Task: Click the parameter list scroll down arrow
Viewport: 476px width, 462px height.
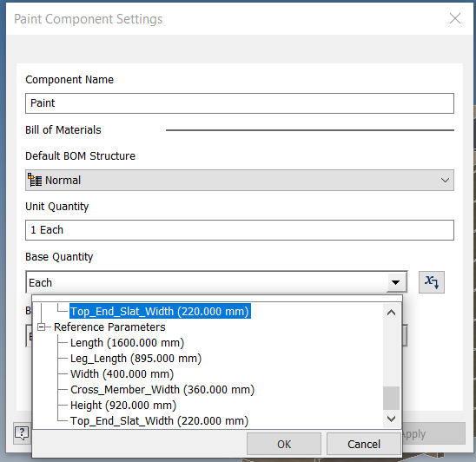Action: click(391, 419)
